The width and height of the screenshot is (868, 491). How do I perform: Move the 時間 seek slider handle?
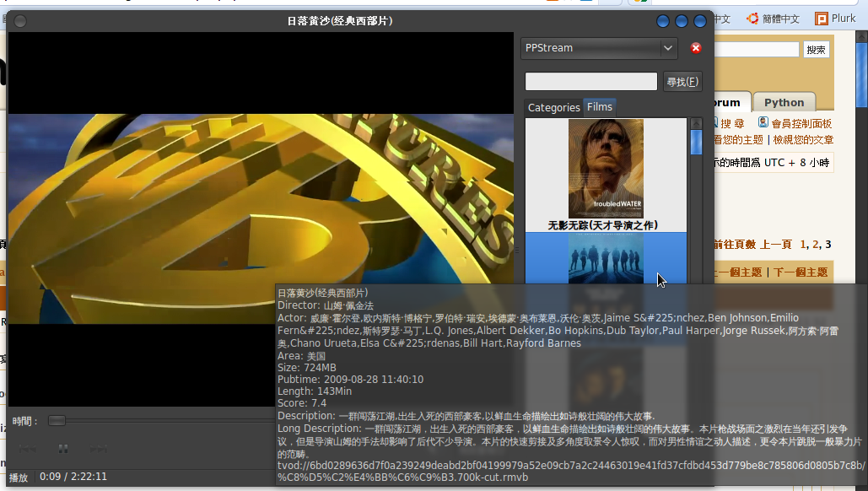pos(57,421)
